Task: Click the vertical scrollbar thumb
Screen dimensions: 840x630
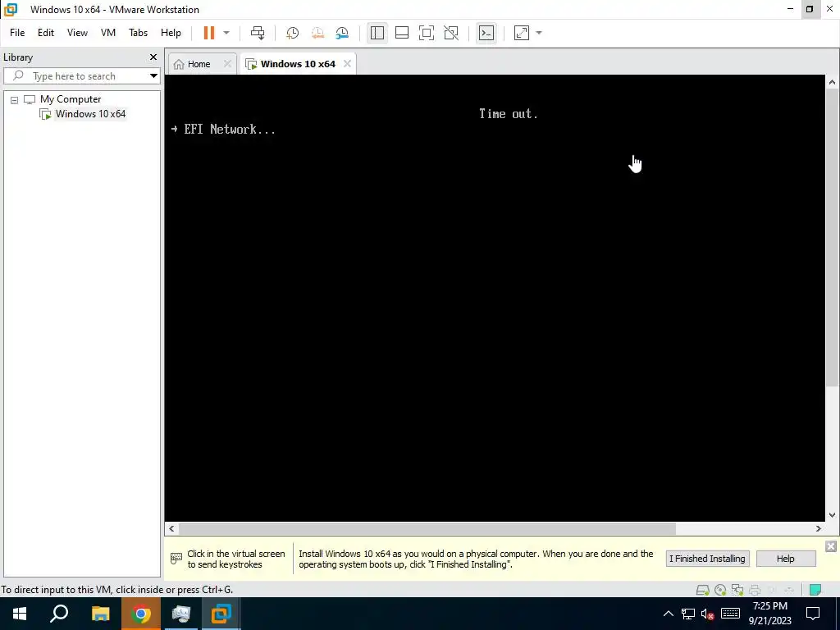Action: [x=832, y=237]
